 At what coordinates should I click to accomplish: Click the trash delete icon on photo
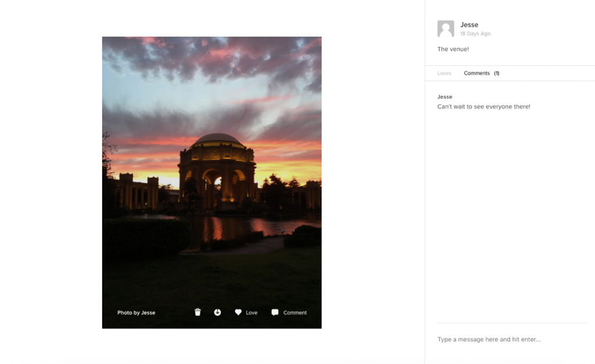[x=198, y=312]
